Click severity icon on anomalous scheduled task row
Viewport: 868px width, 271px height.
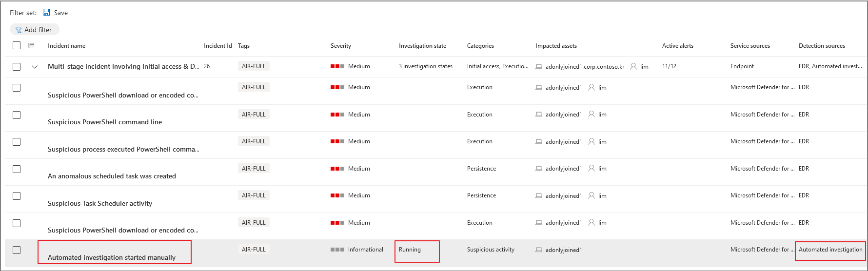[337, 169]
